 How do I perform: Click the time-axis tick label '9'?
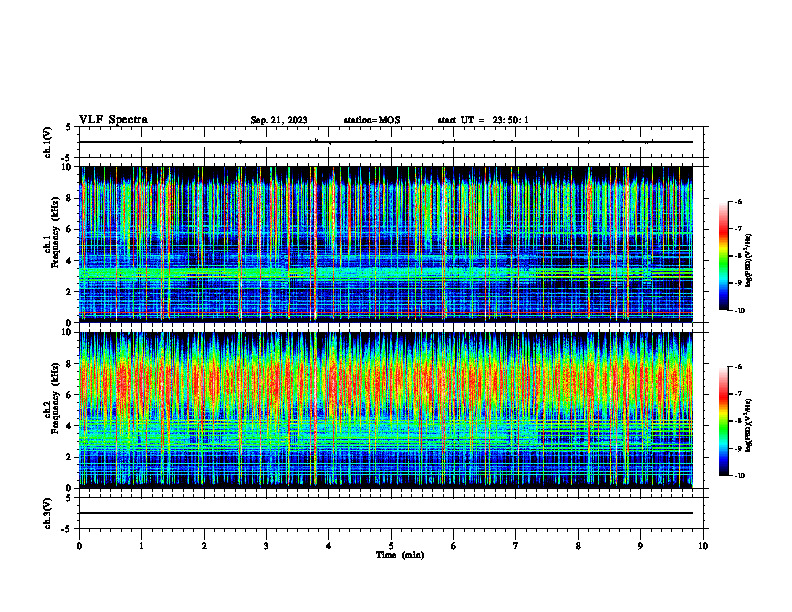tap(640, 546)
